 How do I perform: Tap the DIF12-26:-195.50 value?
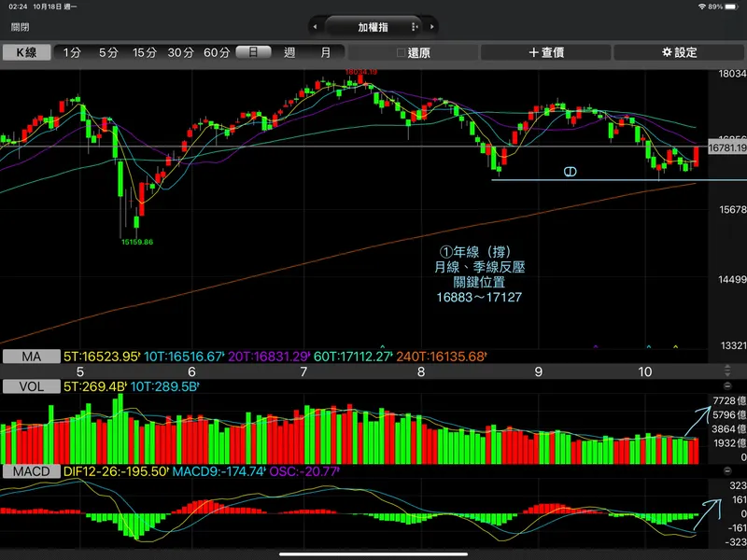click(116, 471)
